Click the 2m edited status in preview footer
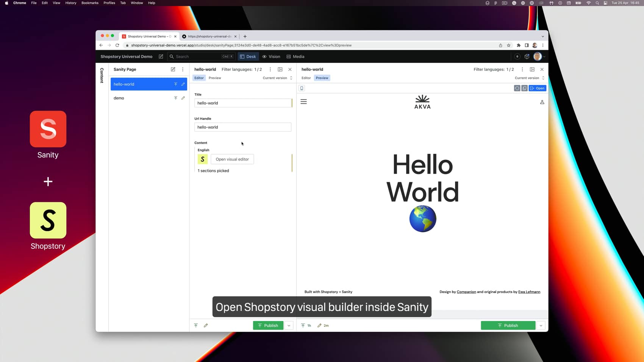 click(x=323, y=326)
